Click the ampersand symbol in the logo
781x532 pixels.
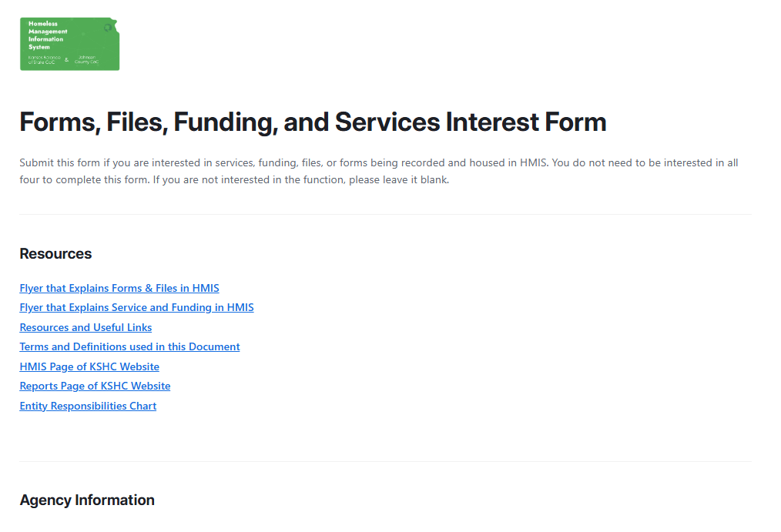(x=66, y=59)
